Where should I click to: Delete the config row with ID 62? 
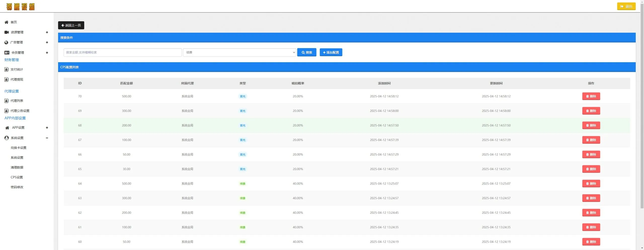591,213
